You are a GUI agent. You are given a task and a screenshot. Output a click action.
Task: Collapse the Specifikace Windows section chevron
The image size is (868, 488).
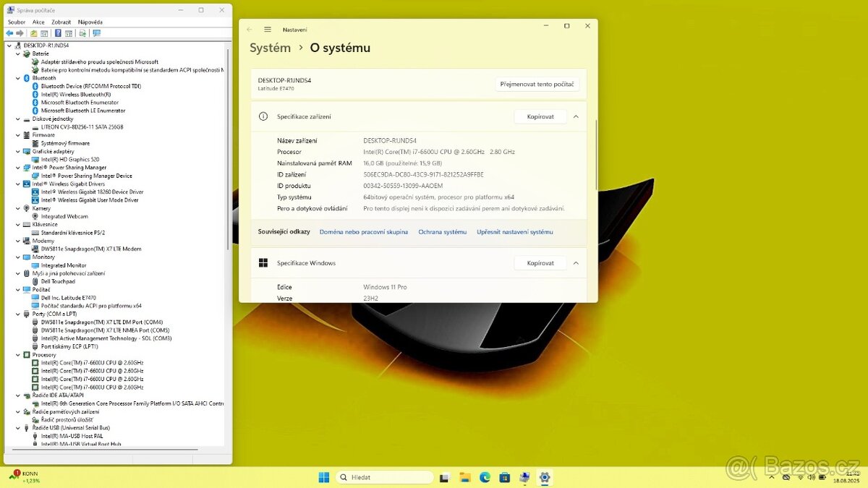pyautogui.click(x=576, y=263)
